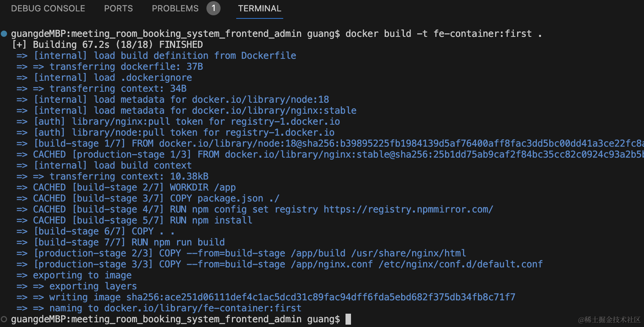Click the /etc/nginx/conf.d/default.conf path
This screenshot has width=644, height=327.
click(x=460, y=264)
